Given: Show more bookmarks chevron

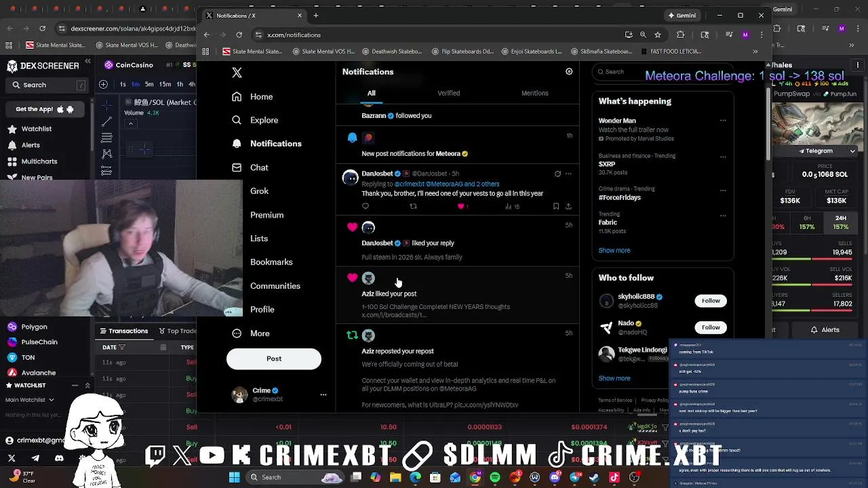Looking at the screenshot, I should click(x=755, y=52).
